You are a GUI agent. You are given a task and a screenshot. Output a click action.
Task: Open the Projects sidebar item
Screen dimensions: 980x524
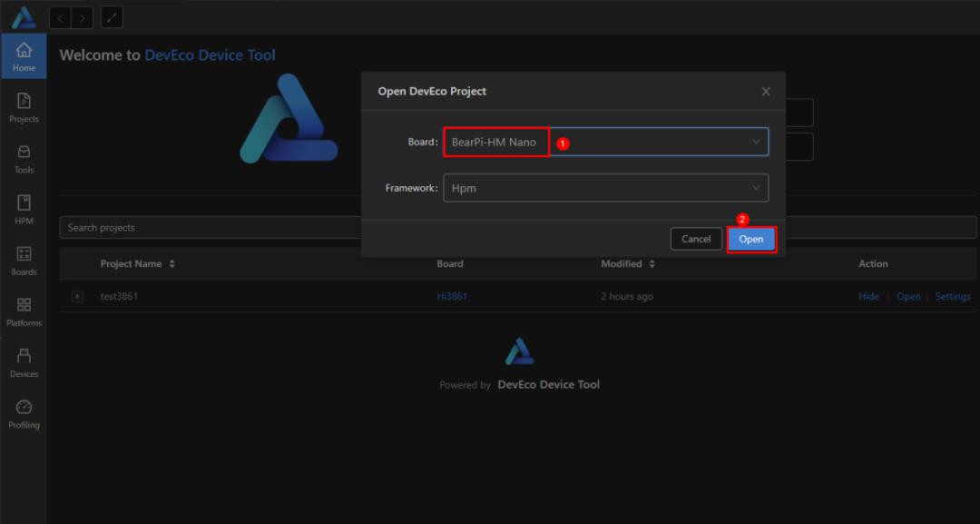pos(24,107)
